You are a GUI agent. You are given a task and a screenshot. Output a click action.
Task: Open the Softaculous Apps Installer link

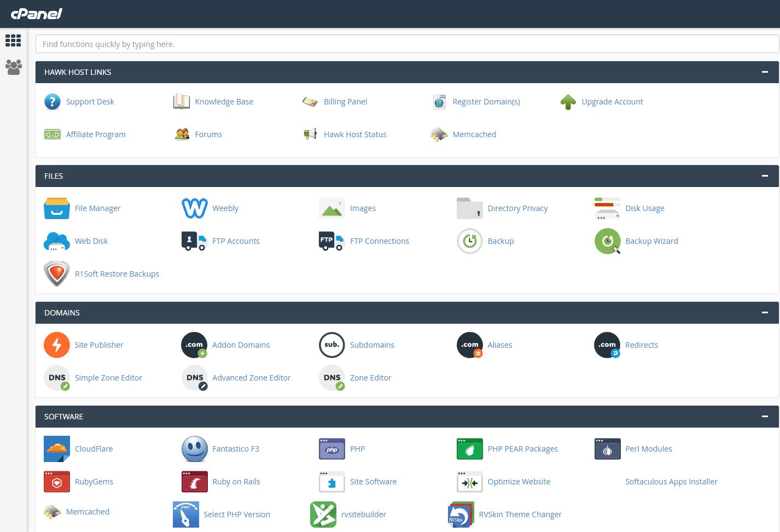click(671, 482)
